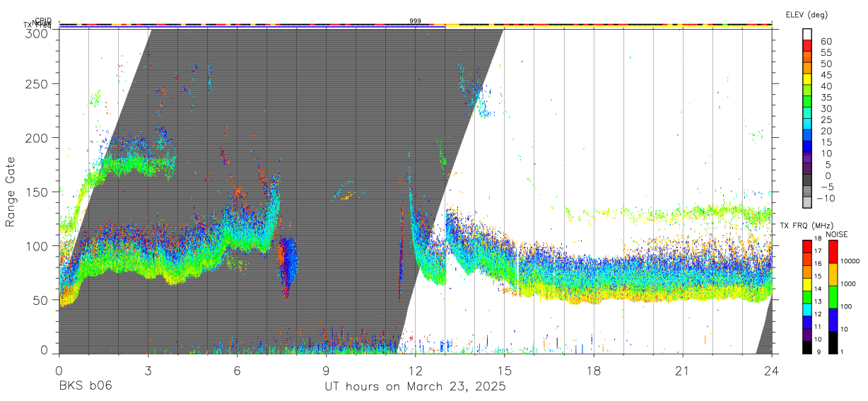Click the '45' tick on ELEV color bar

[826, 75]
